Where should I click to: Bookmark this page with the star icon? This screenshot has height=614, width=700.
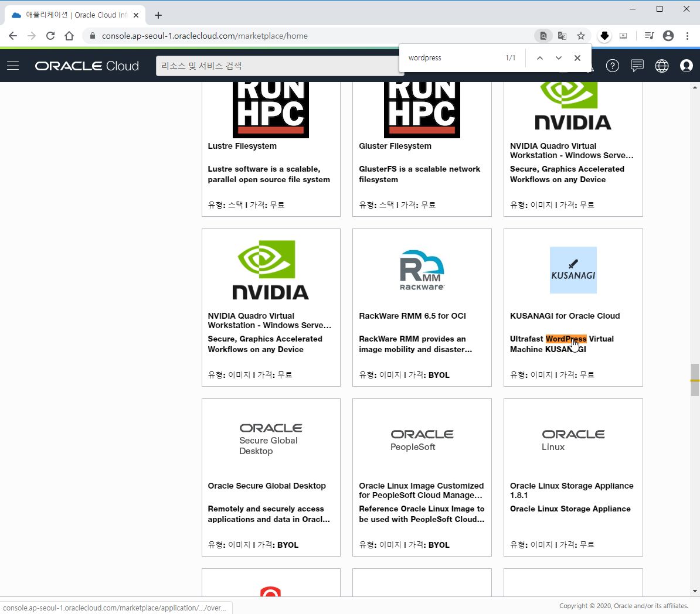coord(581,36)
